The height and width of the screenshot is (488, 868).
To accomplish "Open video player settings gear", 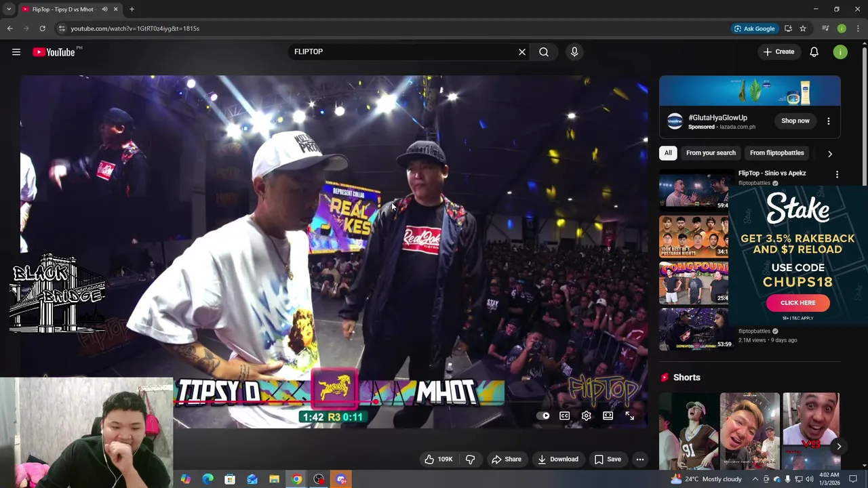I will click(587, 415).
